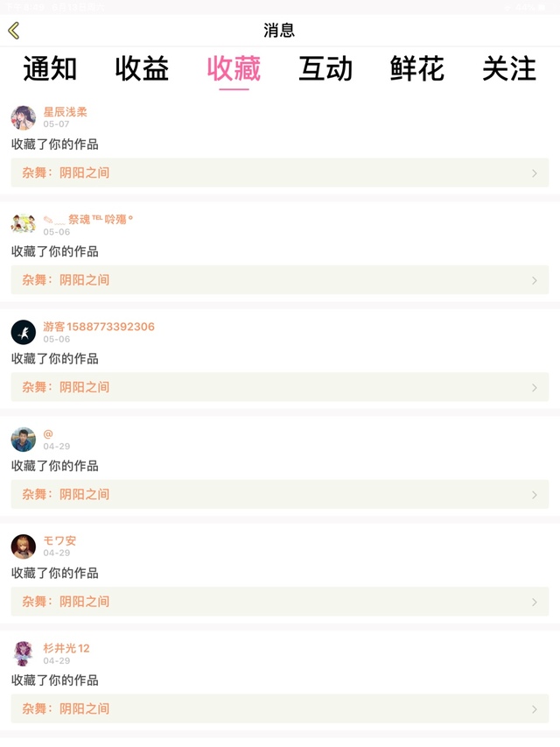Image resolution: width=560 pixels, height=747 pixels.
Task: Select the 互动 tab
Action: tap(325, 69)
